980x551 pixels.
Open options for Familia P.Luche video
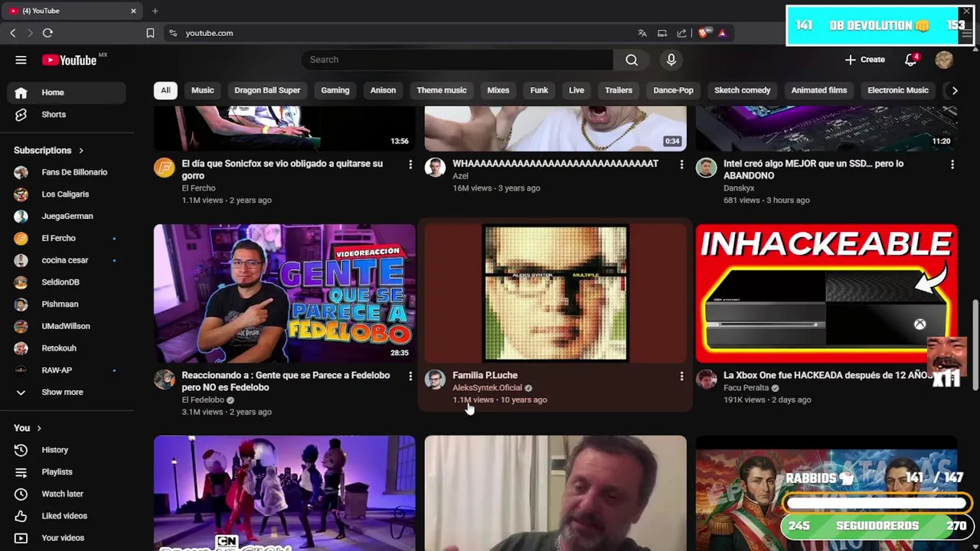click(681, 377)
